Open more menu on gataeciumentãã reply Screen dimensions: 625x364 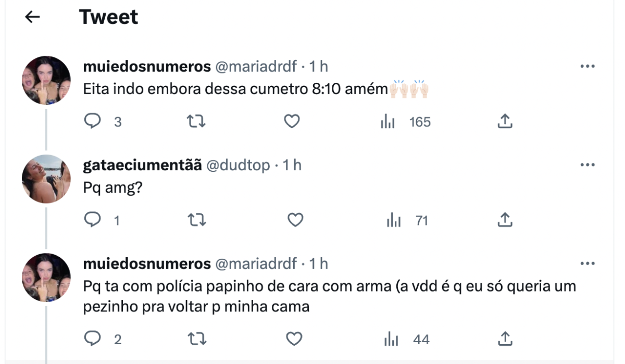tap(587, 166)
